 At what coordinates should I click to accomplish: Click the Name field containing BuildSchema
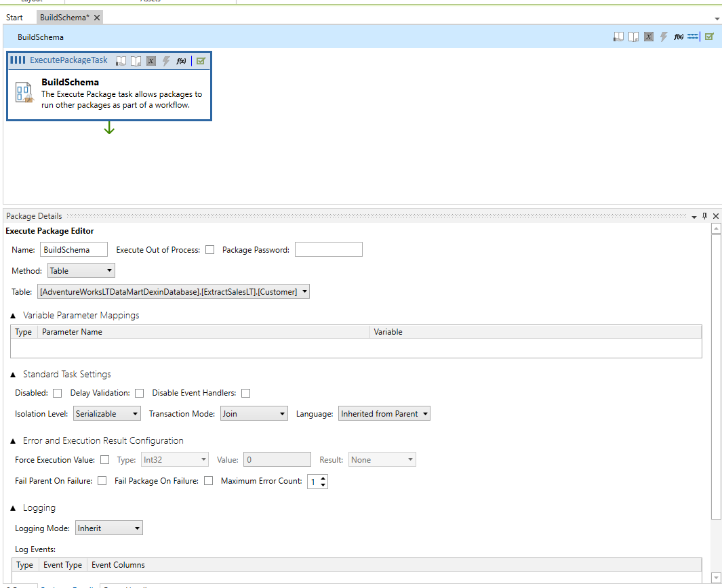pyautogui.click(x=74, y=250)
